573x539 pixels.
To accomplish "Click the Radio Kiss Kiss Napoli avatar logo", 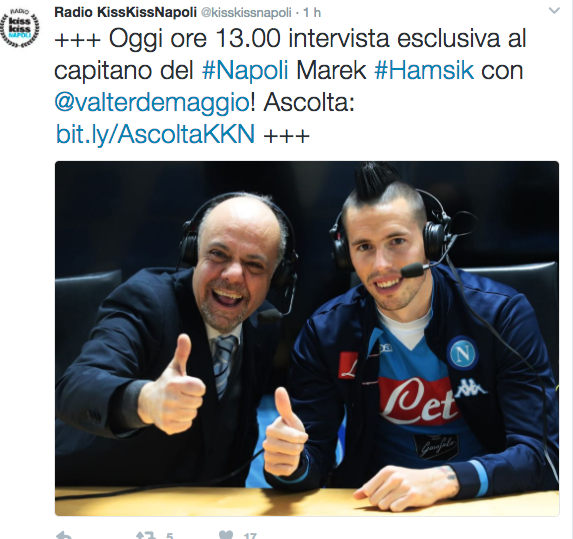I will [20, 29].
